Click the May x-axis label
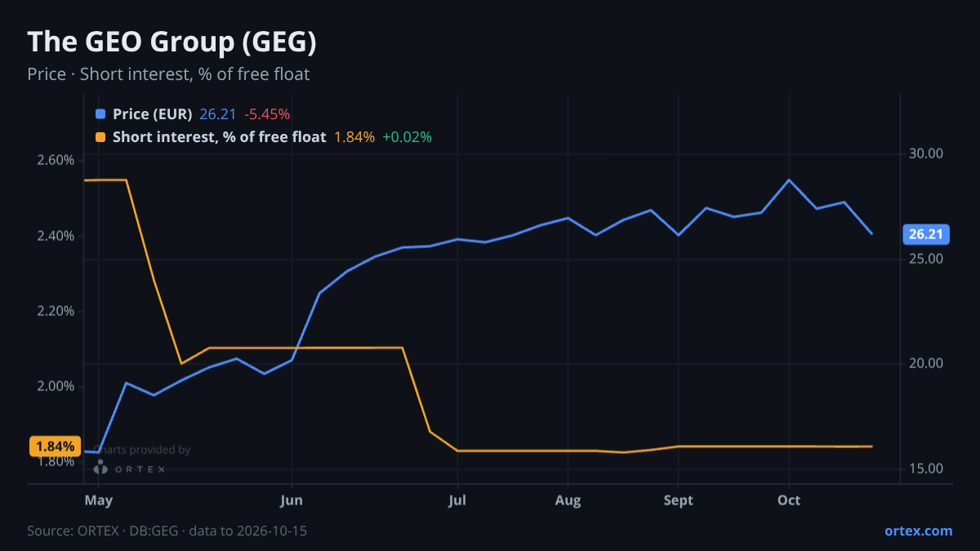This screenshot has height=551, width=980. click(98, 500)
